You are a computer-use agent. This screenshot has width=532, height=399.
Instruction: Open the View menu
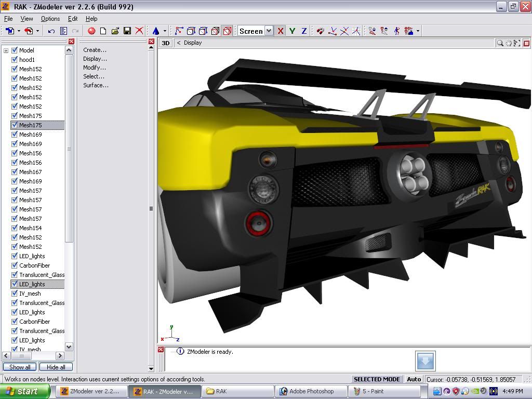26,19
